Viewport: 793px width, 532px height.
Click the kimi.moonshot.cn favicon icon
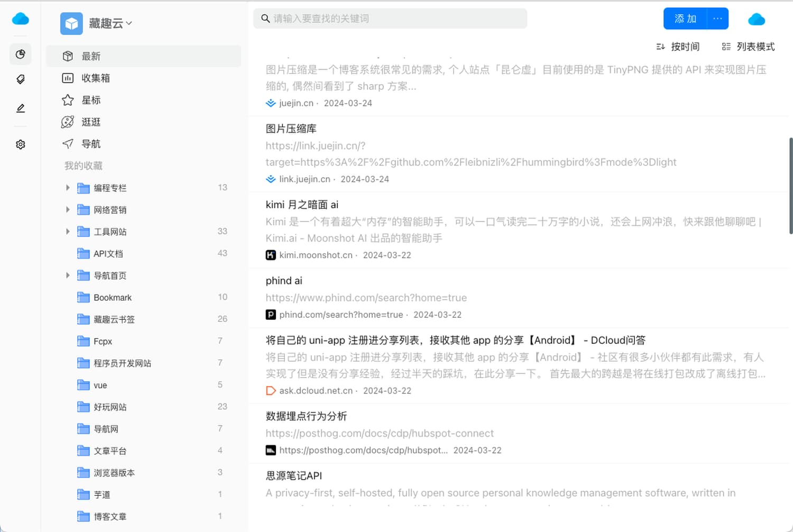[x=271, y=255]
